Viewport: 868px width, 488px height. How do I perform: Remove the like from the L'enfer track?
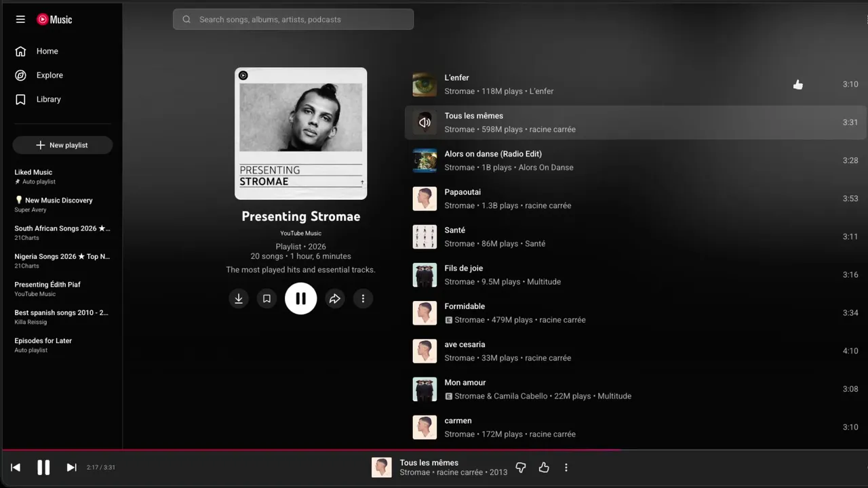coord(797,85)
